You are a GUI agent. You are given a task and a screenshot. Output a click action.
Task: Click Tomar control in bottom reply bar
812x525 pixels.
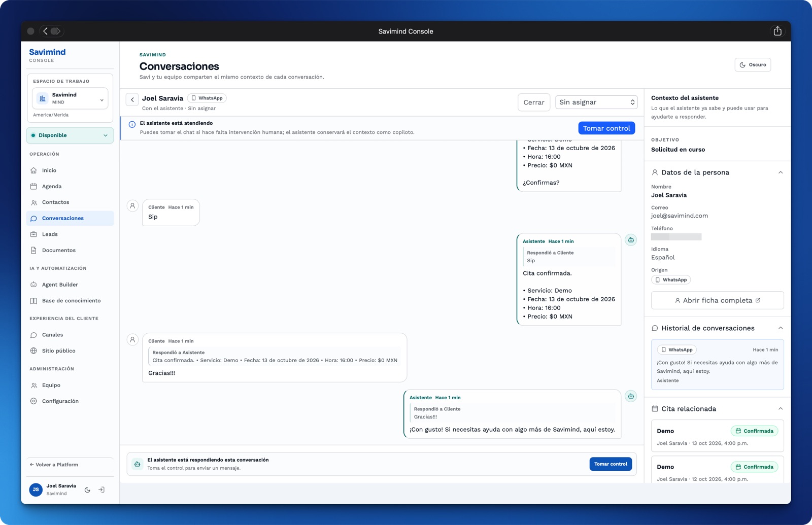[x=611, y=464]
